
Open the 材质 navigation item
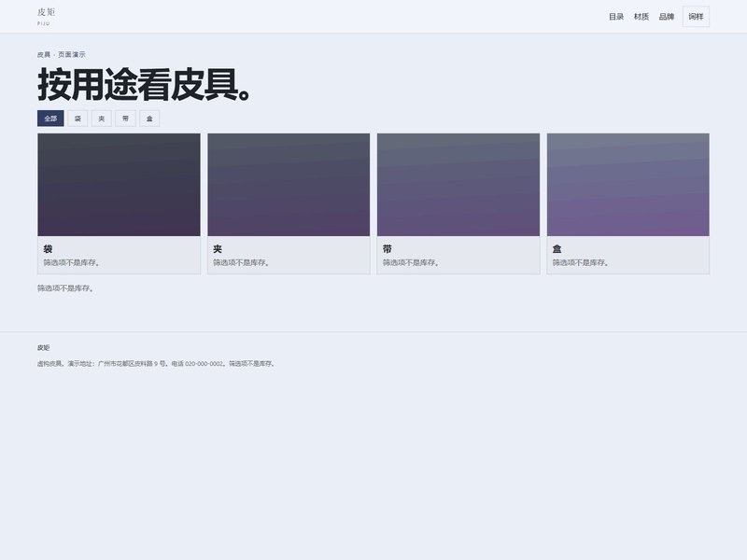(641, 17)
